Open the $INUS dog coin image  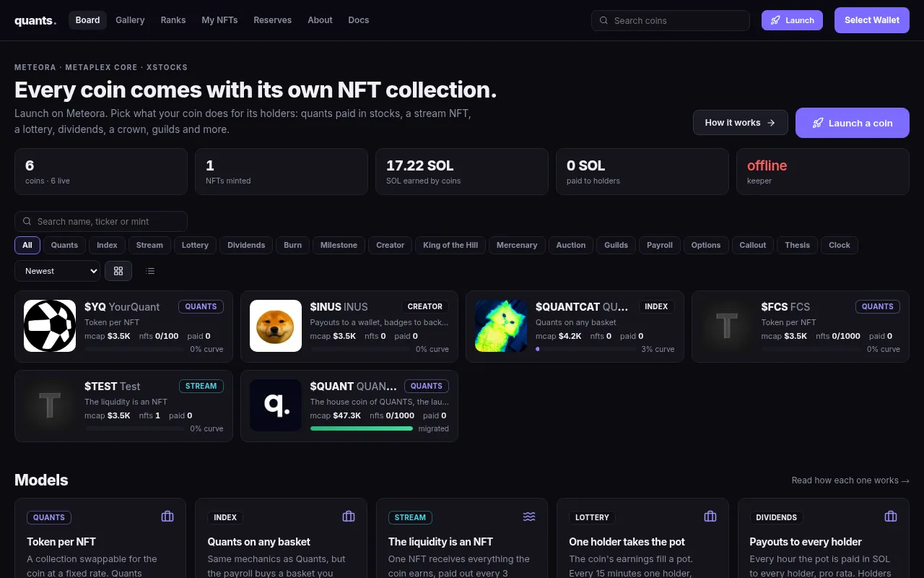point(276,326)
